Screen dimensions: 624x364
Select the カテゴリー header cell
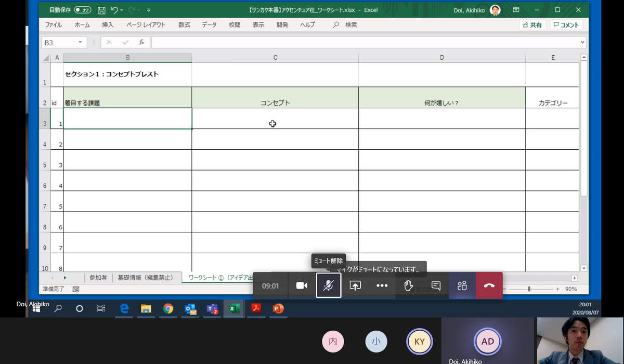tap(552, 98)
